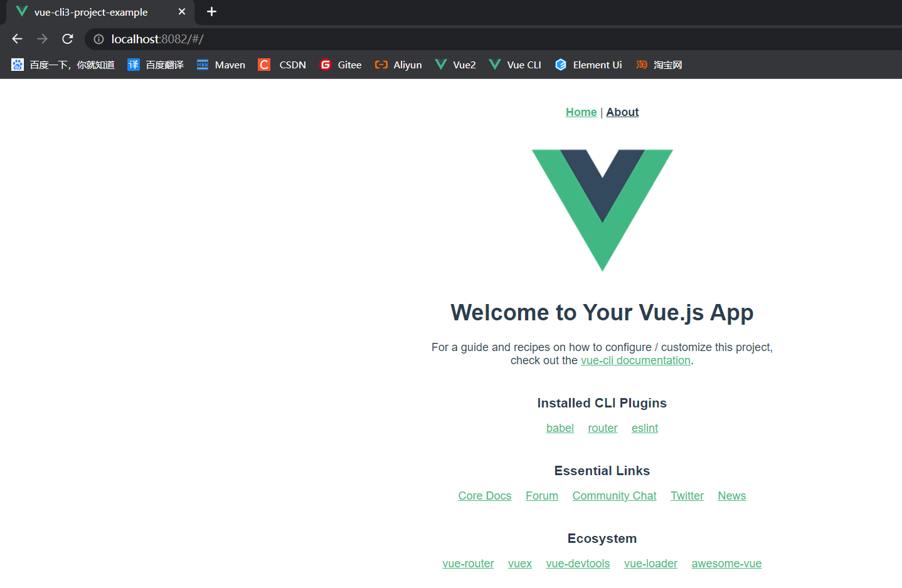
Task: Open the 淘宝网 bookmark
Action: 659,64
